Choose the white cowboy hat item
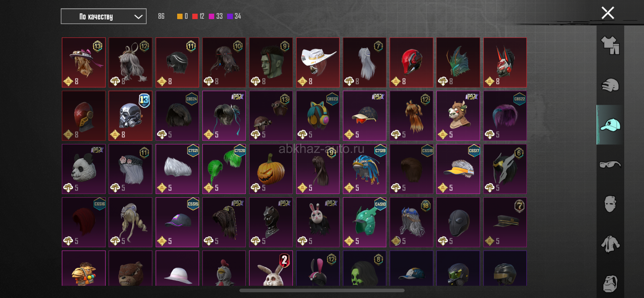Image resolution: width=644 pixels, height=298 pixels. tap(318, 63)
